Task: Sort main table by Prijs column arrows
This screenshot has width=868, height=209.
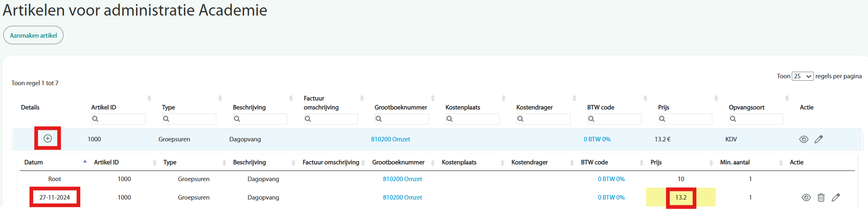Action: click(716, 98)
